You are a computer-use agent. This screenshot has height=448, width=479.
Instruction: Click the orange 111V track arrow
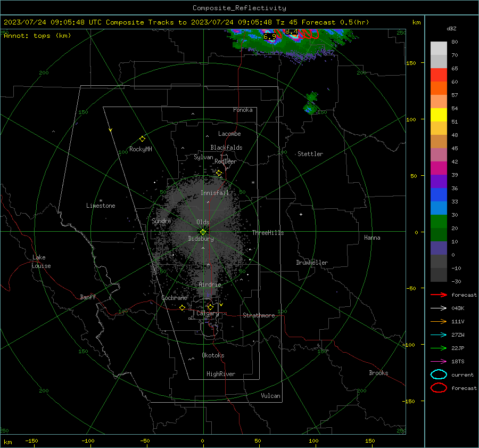(x=439, y=321)
